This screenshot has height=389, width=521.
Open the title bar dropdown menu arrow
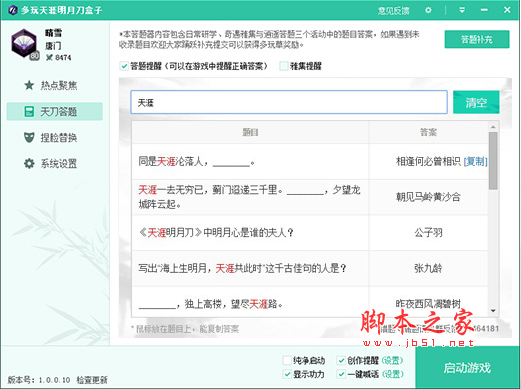click(462, 10)
